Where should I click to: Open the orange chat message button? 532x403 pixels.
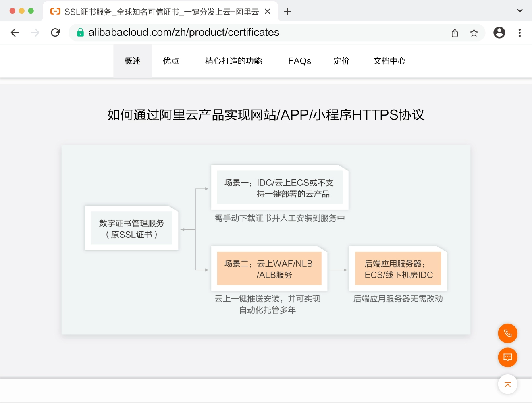(508, 357)
